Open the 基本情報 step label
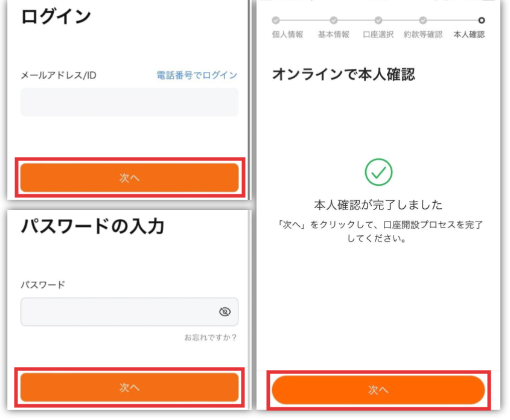Viewport: 510px width, 420px height. tap(334, 34)
